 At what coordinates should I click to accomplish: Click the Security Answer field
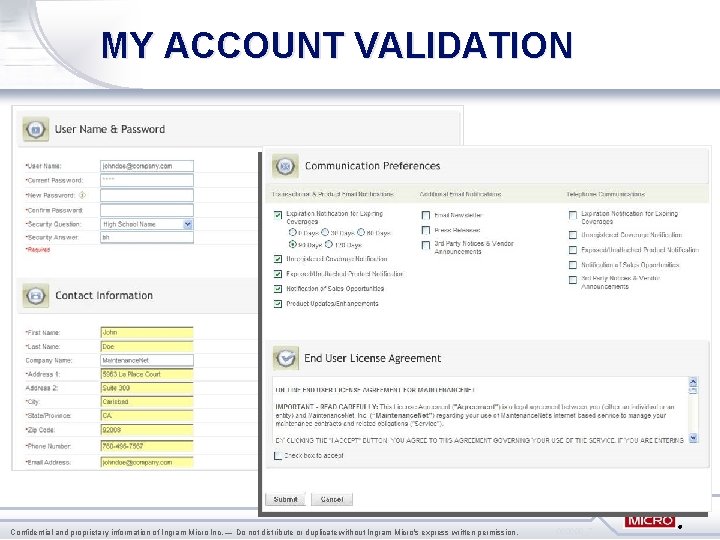tap(147, 237)
